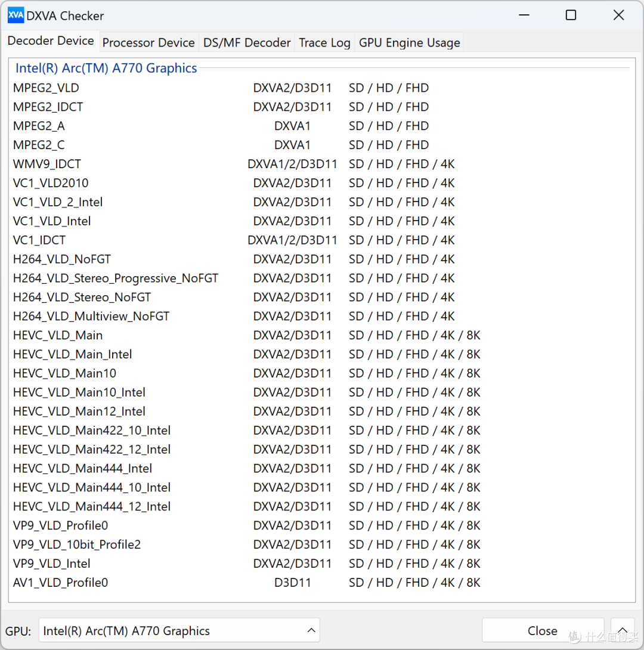Click the DXVA Checker app icon
This screenshot has height=650, width=644.
(16, 16)
